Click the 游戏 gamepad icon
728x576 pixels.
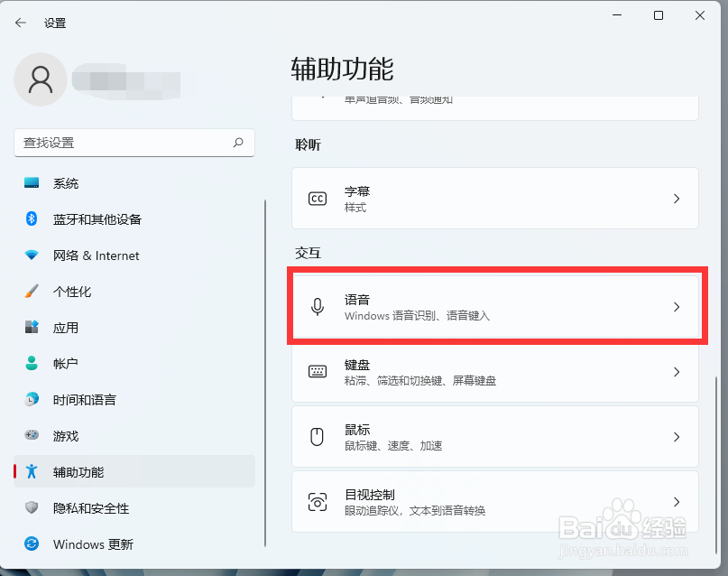tap(32, 435)
